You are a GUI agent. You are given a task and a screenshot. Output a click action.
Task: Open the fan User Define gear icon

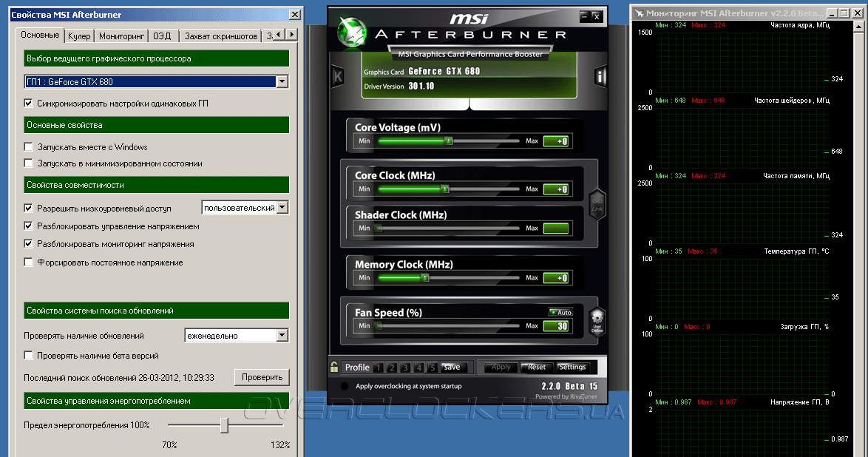(x=597, y=322)
